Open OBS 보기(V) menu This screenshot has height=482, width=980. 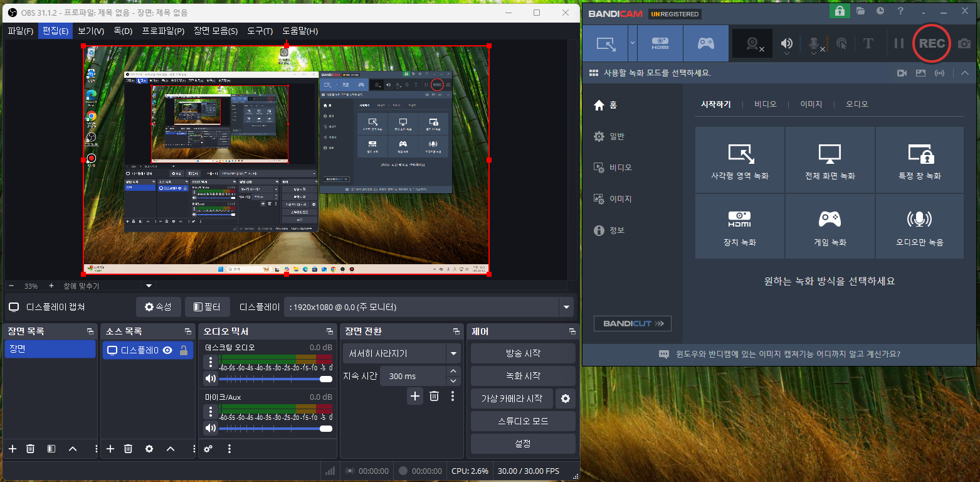tap(91, 31)
